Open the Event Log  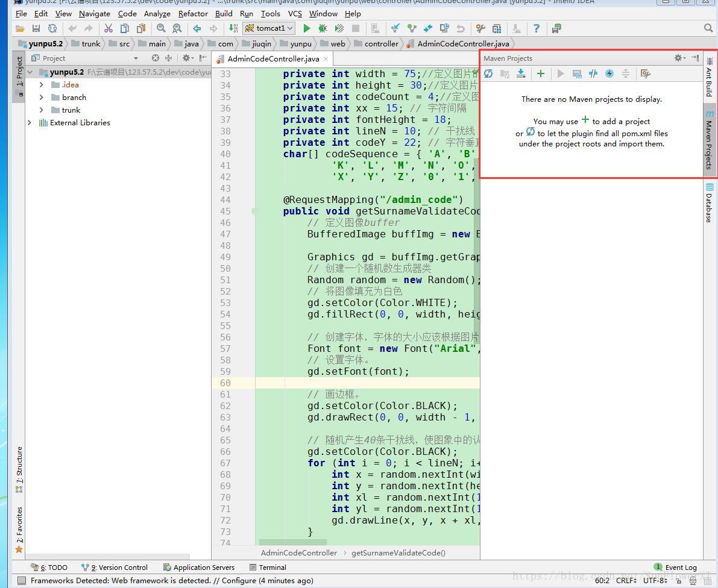pyautogui.click(x=675, y=568)
